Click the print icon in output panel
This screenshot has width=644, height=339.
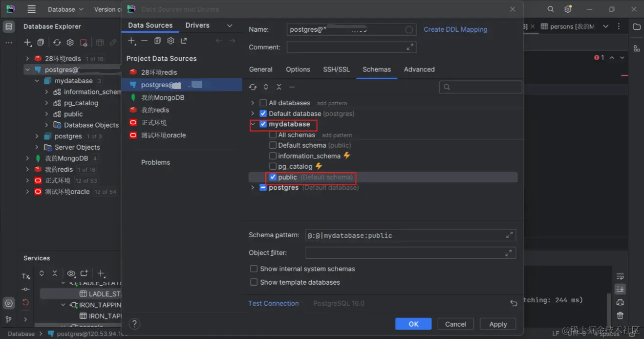tap(620, 302)
